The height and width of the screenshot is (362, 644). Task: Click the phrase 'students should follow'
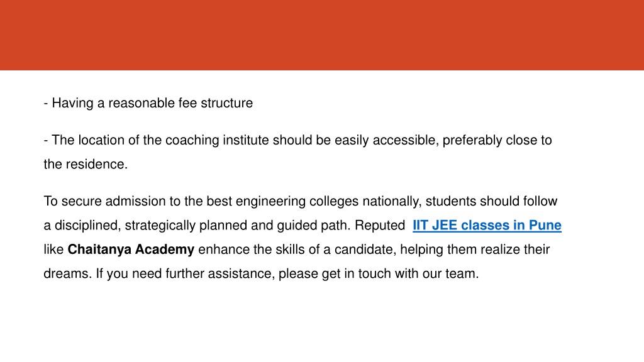tap(491, 202)
